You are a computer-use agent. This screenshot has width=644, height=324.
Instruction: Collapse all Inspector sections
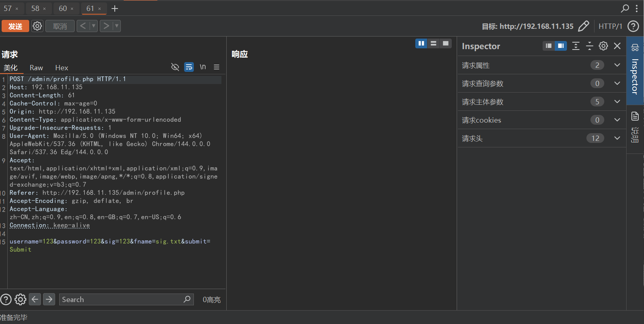pos(590,46)
